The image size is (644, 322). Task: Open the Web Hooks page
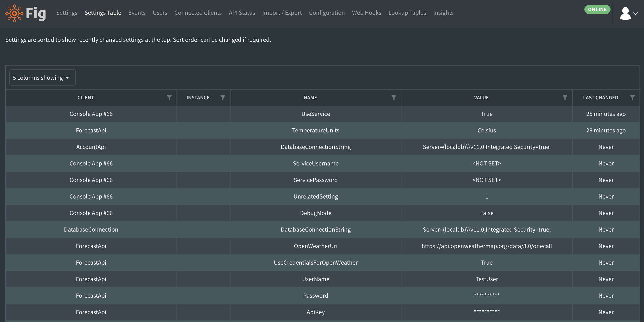(x=366, y=13)
